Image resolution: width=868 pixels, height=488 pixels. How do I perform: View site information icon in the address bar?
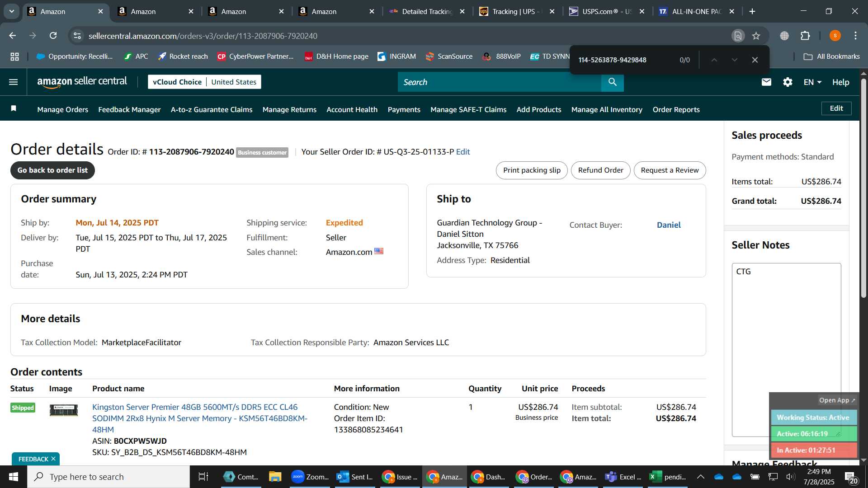click(x=77, y=36)
